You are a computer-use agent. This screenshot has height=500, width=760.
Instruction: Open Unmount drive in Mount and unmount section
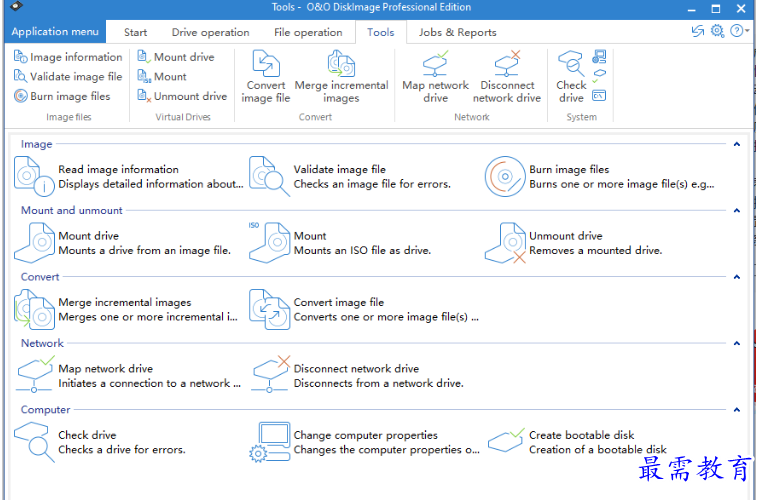(573, 243)
